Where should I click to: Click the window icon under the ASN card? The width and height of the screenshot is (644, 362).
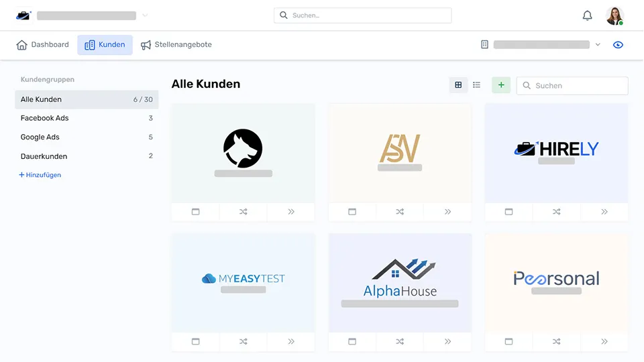point(352,212)
